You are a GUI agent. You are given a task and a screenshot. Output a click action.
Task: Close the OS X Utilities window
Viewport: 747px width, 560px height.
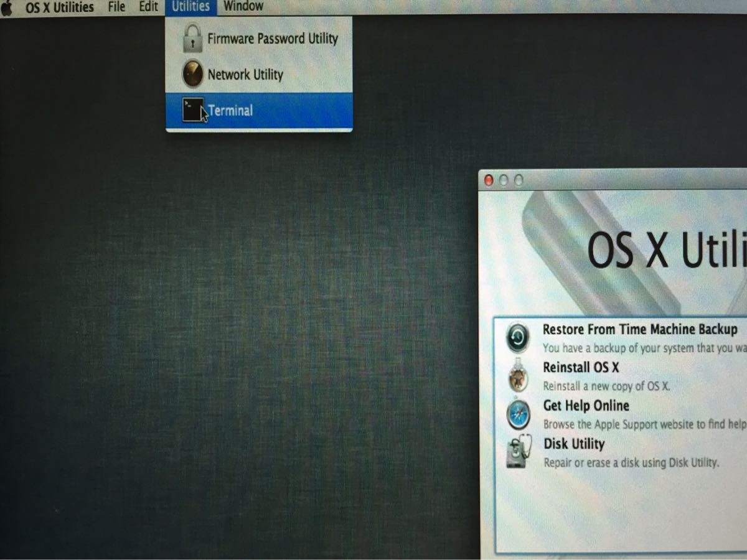pos(489,180)
